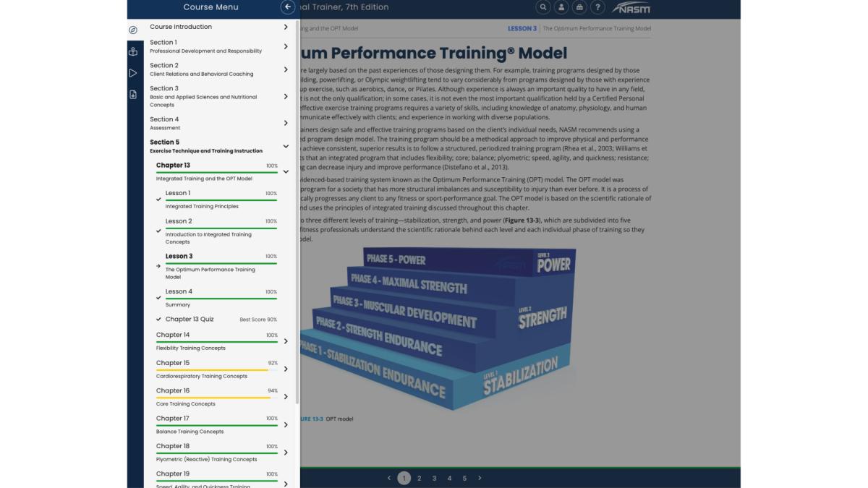The height and width of the screenshot is (488, 868).
Task: Click "Cardiorespiratory Training Concepts" subtitle
Action: point(202,376)
